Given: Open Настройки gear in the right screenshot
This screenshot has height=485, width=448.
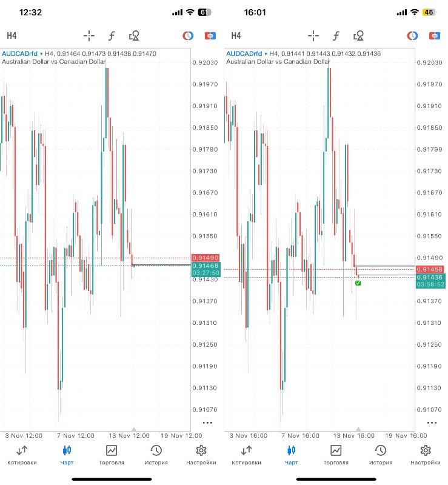Looking at the screenshot, I should pyautogui.click(x=426, y=454).
